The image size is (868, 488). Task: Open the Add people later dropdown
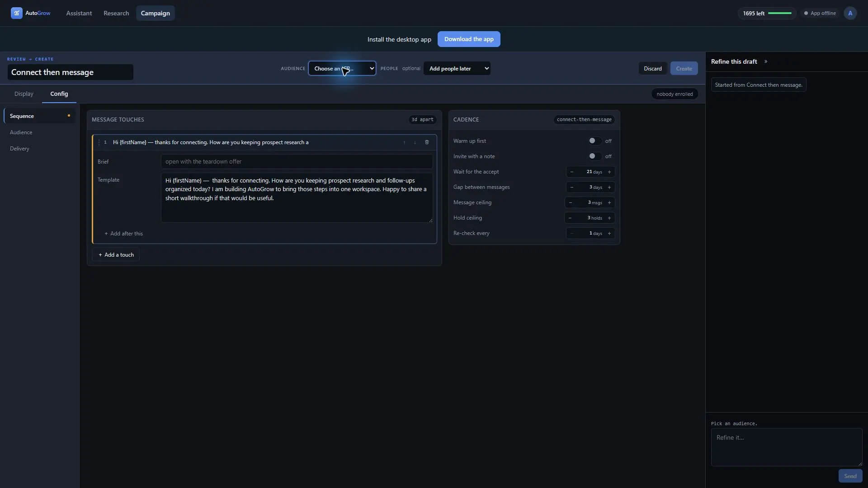coord(457,68)
